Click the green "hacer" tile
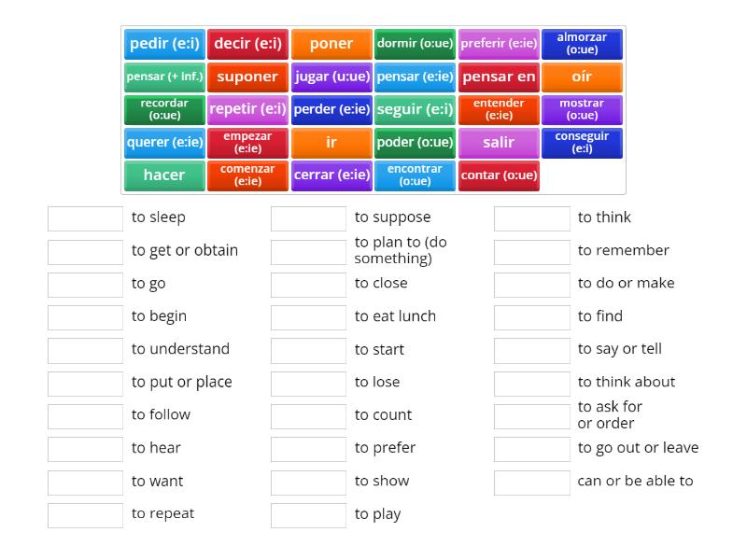The height and width of the screenshot is (560, 747). pos(164,175)
